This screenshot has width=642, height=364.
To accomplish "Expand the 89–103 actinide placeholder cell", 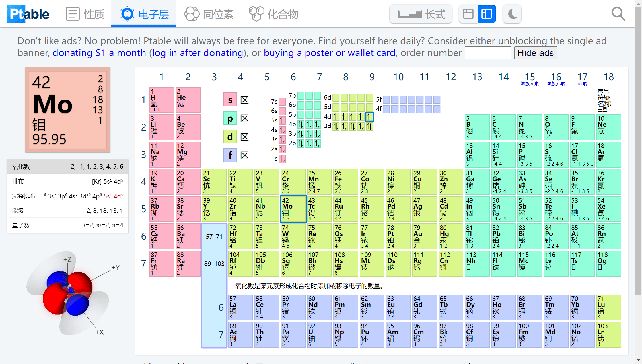I will coord(214,264).
